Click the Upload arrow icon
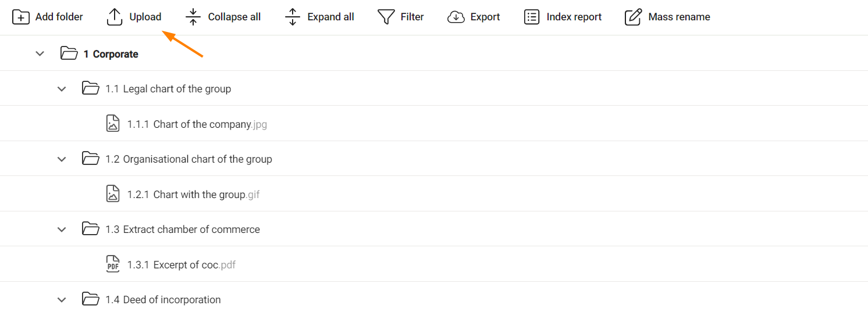 click(115, 17)
